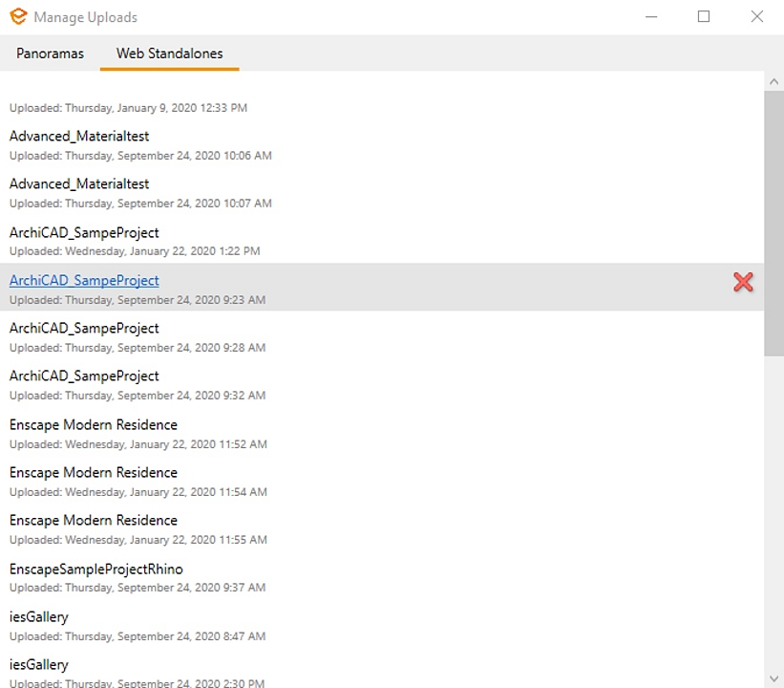Delete the selected ArchiCAD_SampeProject upload
The width and height of the screenshot is (784, 688).
743,283
